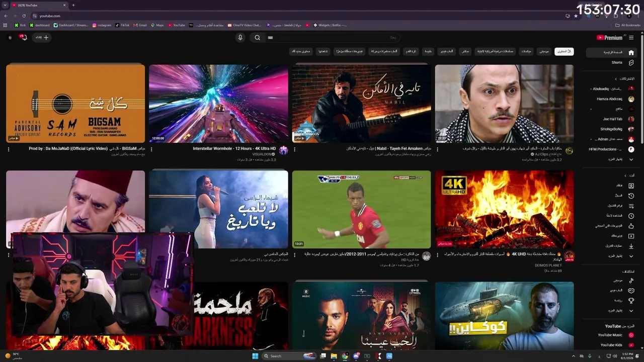This screenshot has height=362, width=644.
Task: Go back in Chrome
Action: (x=6, y=16)
